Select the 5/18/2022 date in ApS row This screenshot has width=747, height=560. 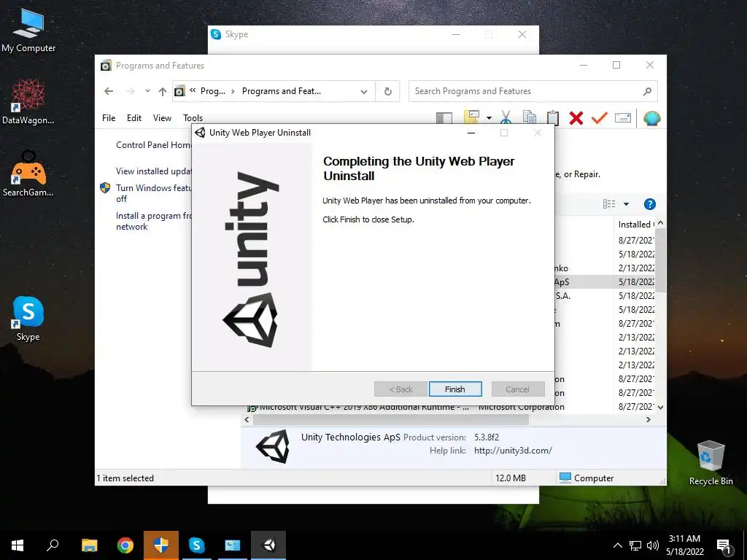pyautogui.click(x=636, y=282)
